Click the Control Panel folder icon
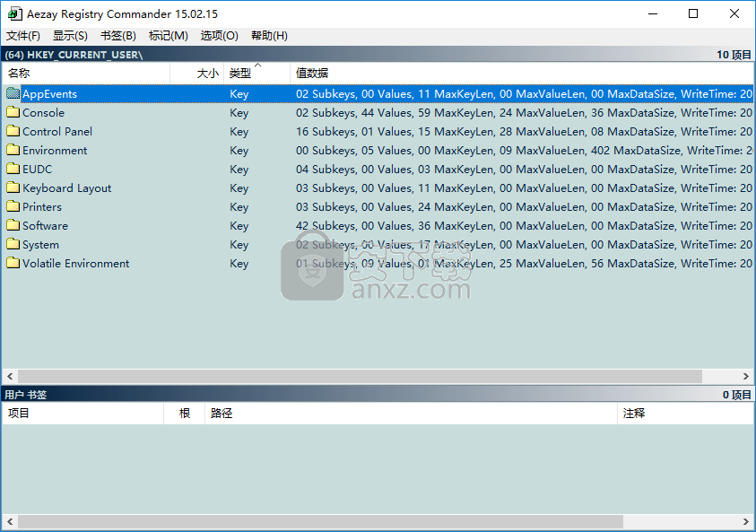The width and height of the screenshot is (756, 532). click(x=13, y=131)
